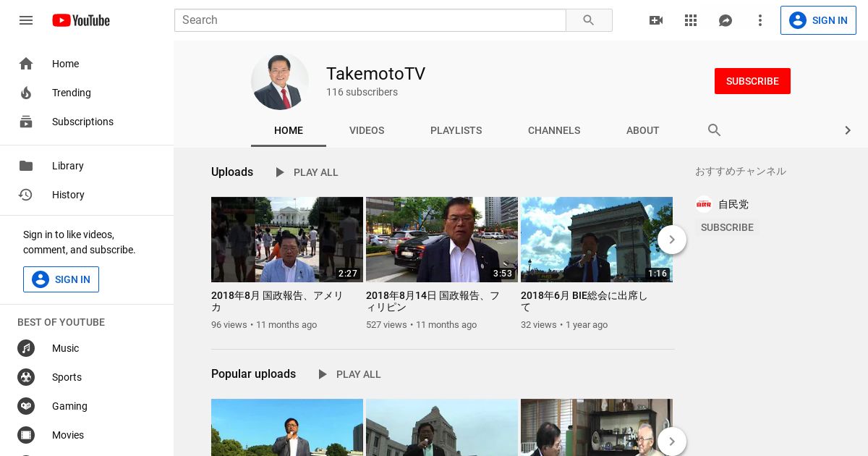Click the Home icon in sidebar

26,64
